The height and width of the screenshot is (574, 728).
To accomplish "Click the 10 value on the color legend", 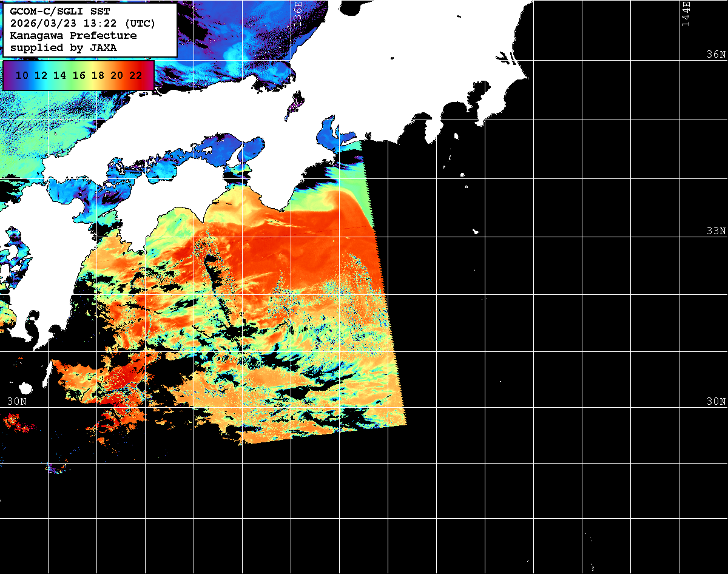I will pyautogui.click(x=22, y=76).
